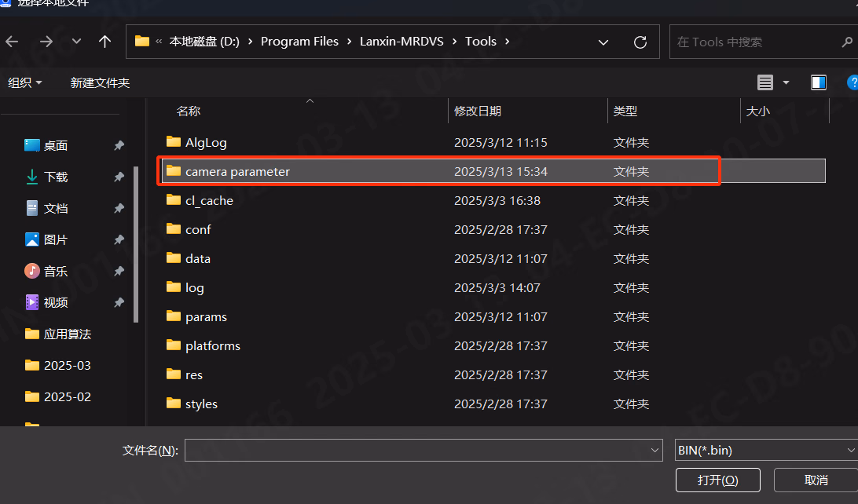Select the platforms folder
Screen dimensions: 858x504
click(x=493, y=345)
